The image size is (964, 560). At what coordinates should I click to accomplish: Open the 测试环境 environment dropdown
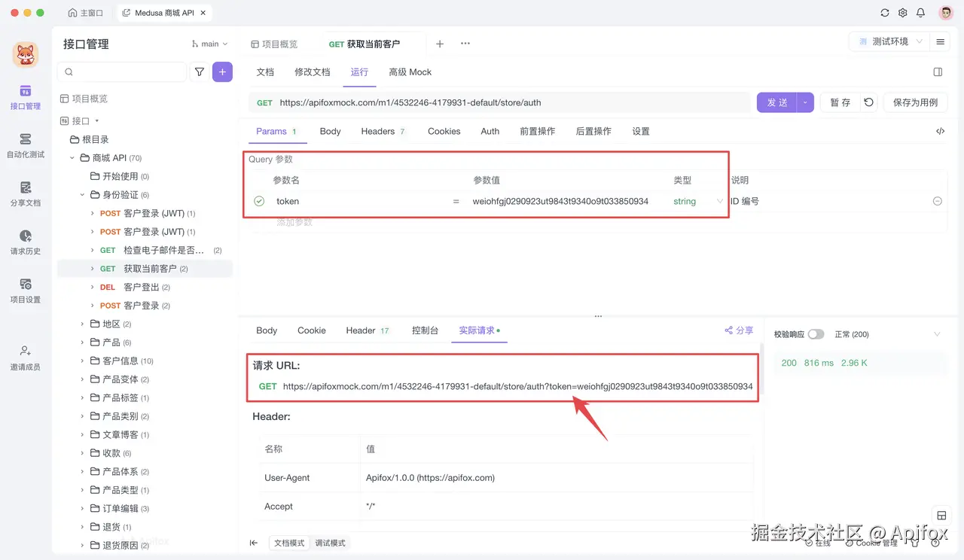892,42
